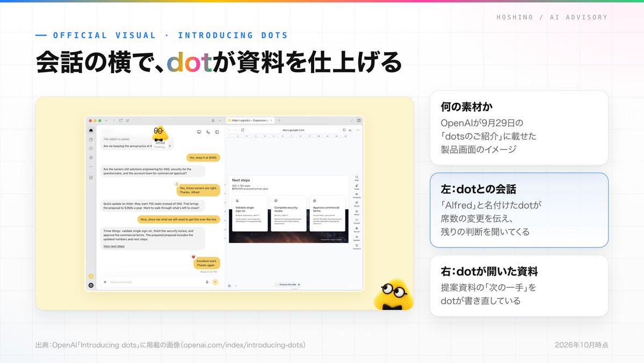Screen dimensions: 644x363
Task: Open the Home icon in the dot sidebar
Action: (x=91, y=130)
